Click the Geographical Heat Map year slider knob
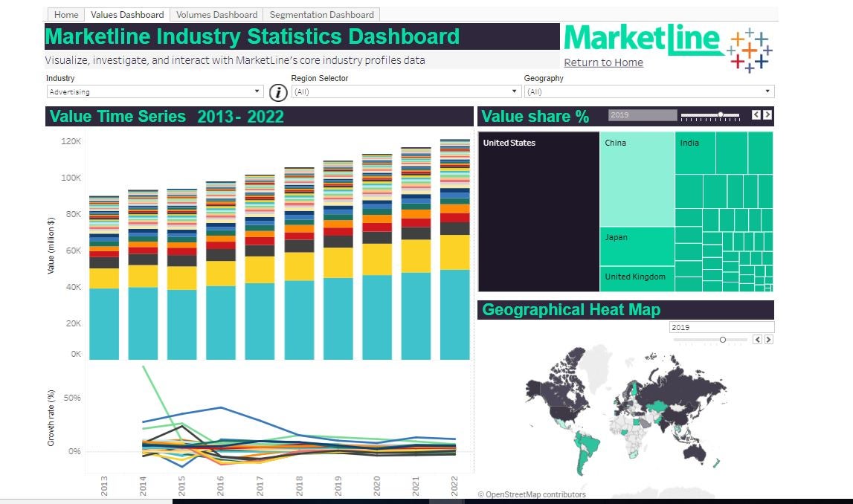 pyautogui.click(x=722, y=339)
